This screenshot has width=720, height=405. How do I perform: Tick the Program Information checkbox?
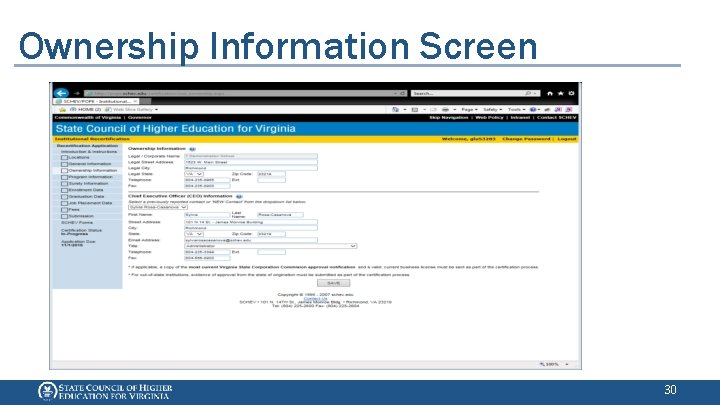[64, 177]
